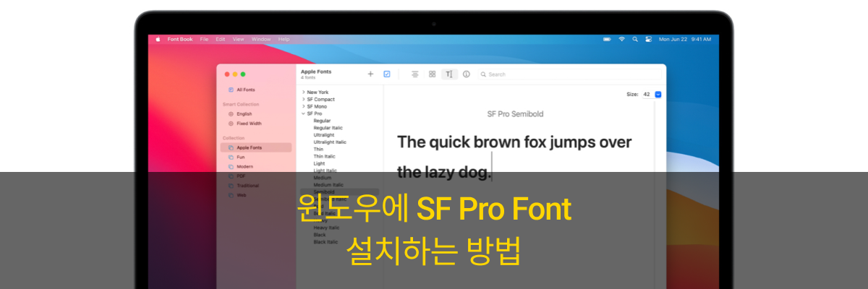Open the File menu
This screenshot has width=868, height=289.
(204, 39)
